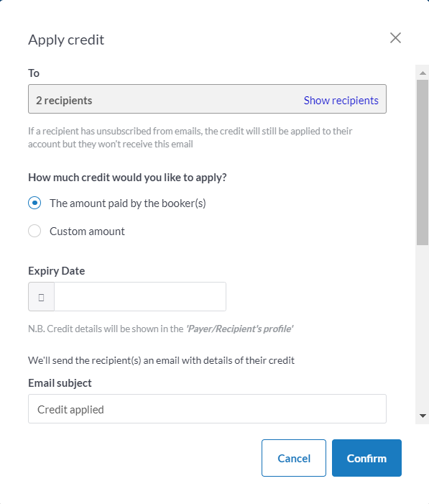Focus the Expiry Date text field

[x=140, y=297]
